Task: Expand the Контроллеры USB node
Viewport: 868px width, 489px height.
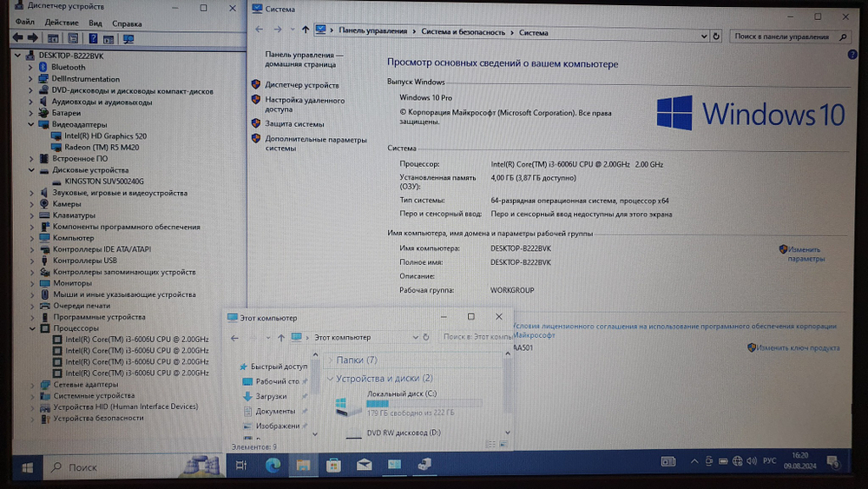Action: pyautogui.click(x=31, y=261)
